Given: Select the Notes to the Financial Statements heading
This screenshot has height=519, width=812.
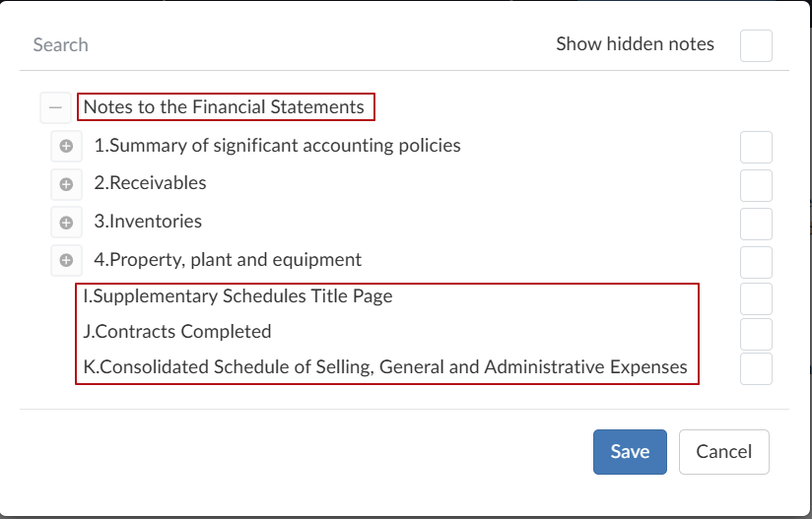Looking at the screenshot, I should coord(224,107).
